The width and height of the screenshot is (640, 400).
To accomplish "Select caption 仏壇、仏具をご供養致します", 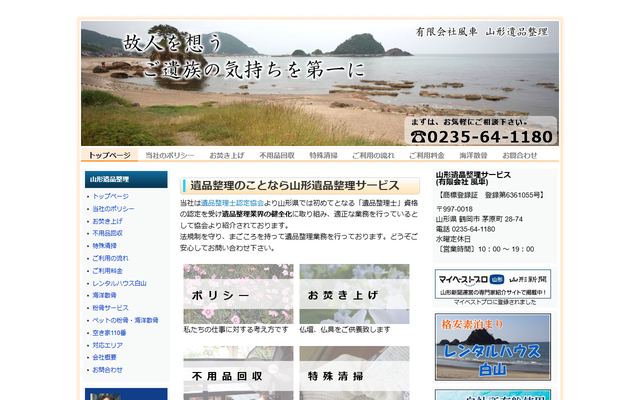I will click(x=345, y=329).
